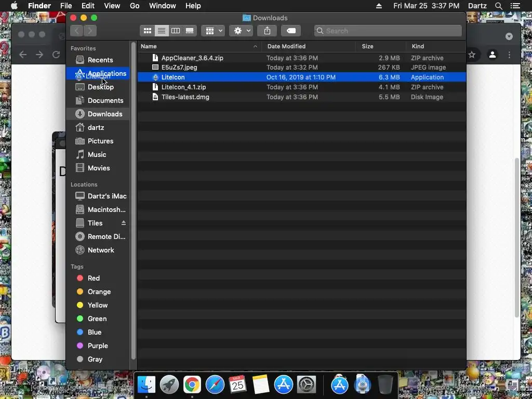The image size is (532, 399).
Task: Open Music in the sidebar
Action: [98, 155]
